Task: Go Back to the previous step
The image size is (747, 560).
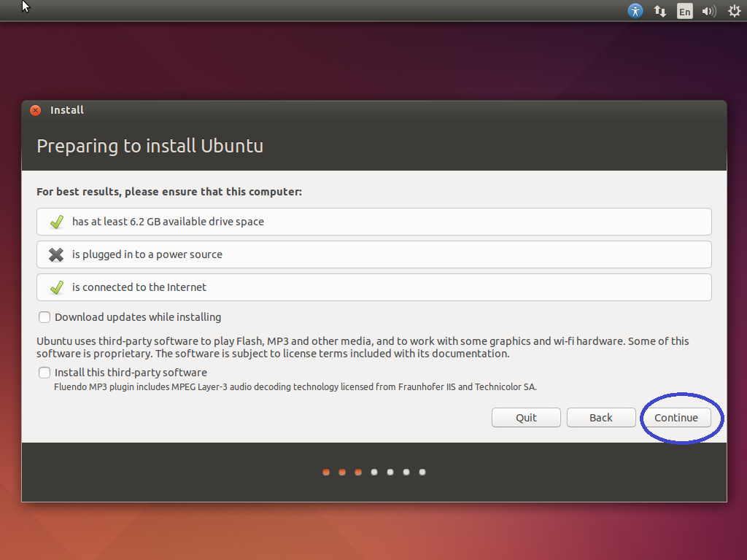Action: coord(601,418)
